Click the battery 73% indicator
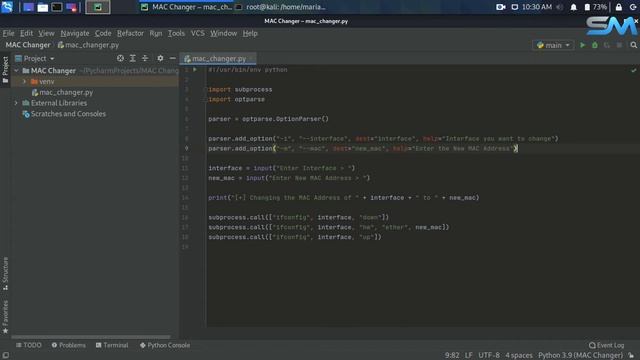640x360 pixels. coord(595,7)
